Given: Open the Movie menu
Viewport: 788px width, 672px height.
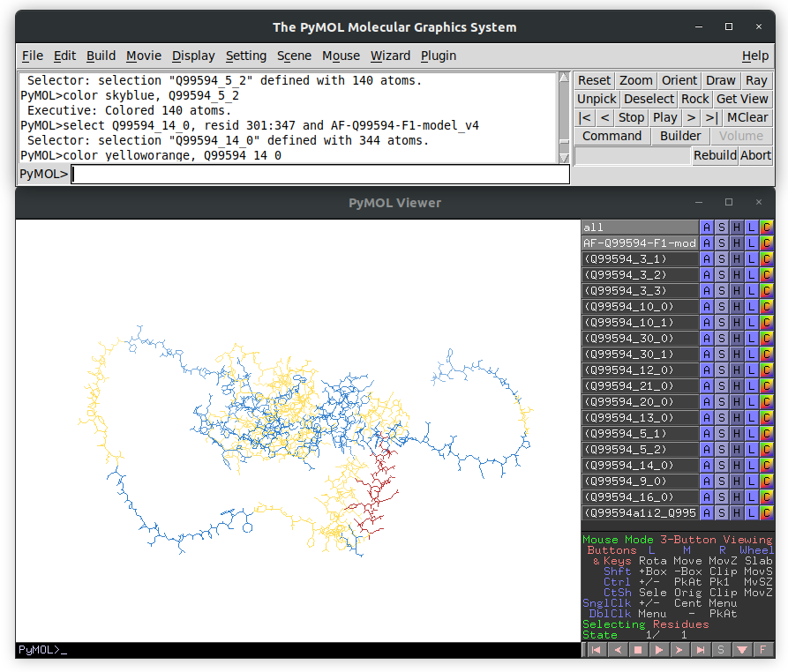Looking at the screenshot, I should click(x=144, y=56).
